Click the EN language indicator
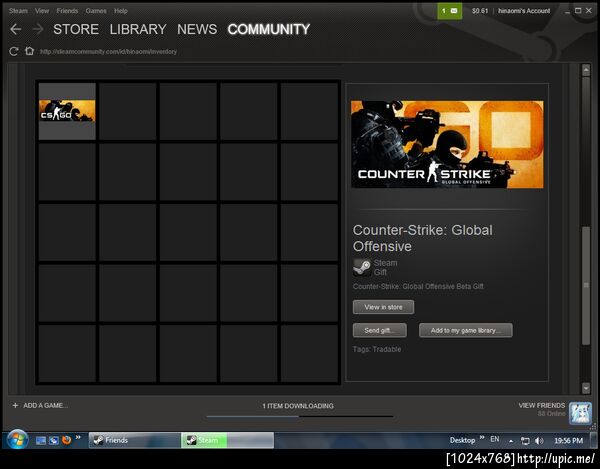Image resolution: width=600 pixels, height=469 pixels. coord(495,439)
